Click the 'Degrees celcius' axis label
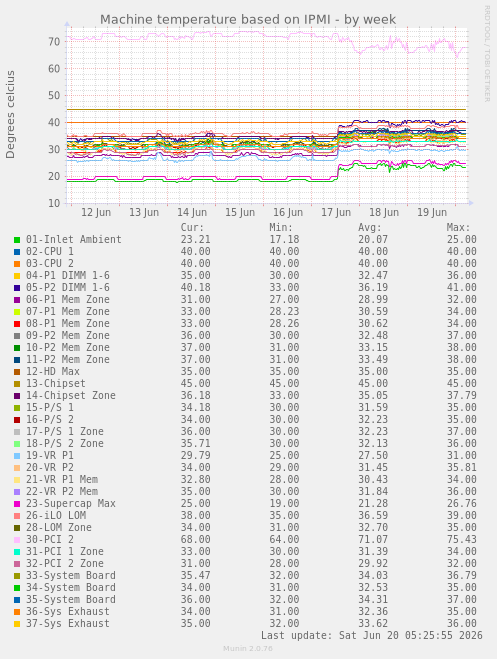This screenshot has height=659, width=497. pyautogui.click(x=11, y=114)
